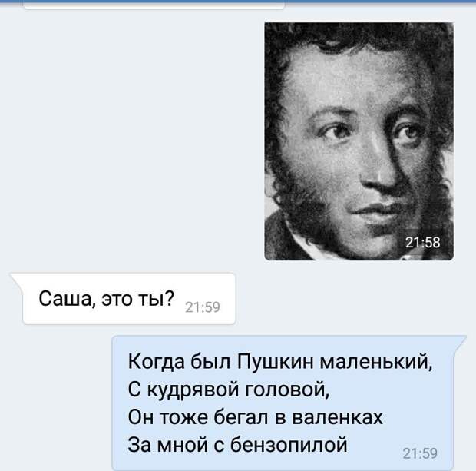This screenshot has height=471, width=476.
Task: Select the outgoing blue poem message bubble
Action: (289, 403)
